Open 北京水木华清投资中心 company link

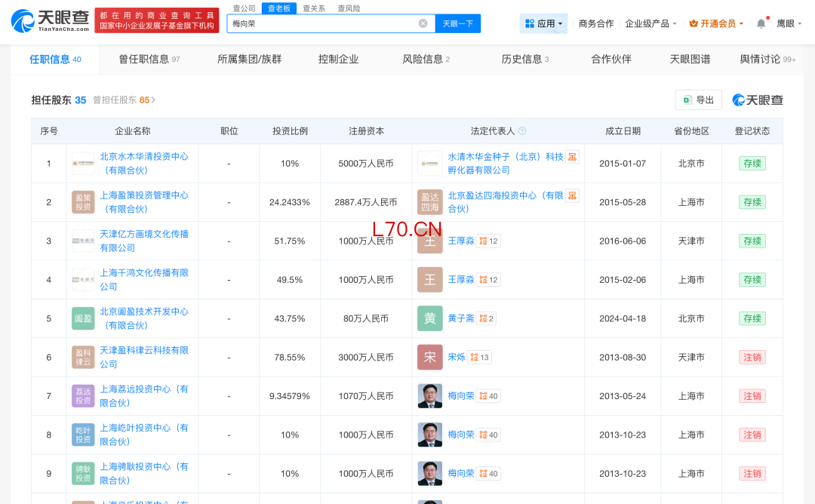point(144,163)
